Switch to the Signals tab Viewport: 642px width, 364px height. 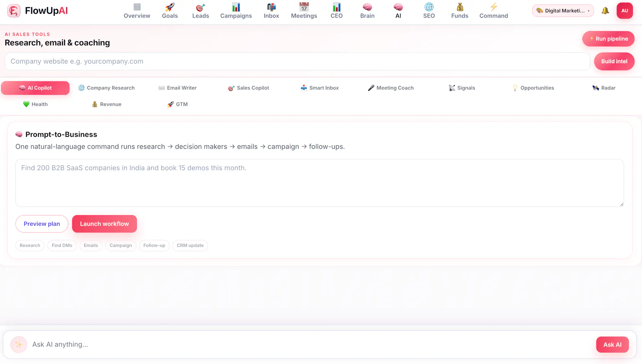[x=461, y=88]
